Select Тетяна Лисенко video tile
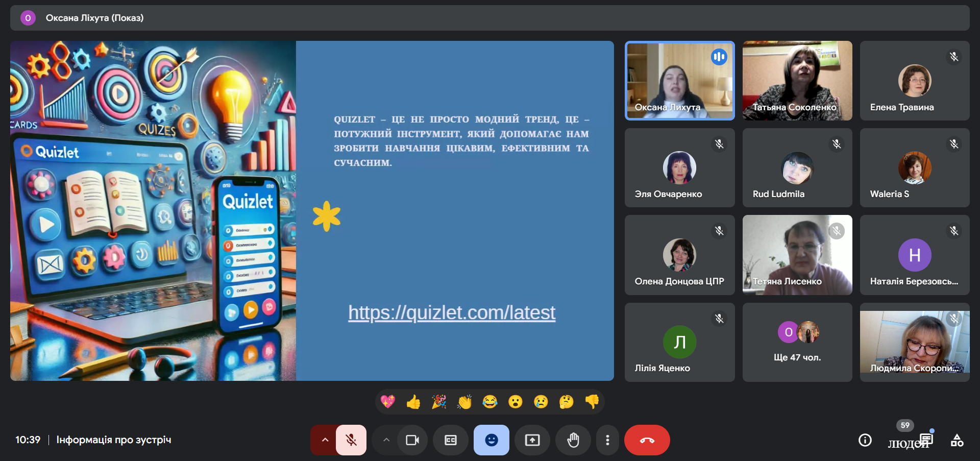Viewport: 980px width, 461px height. (x=797, y=255)
